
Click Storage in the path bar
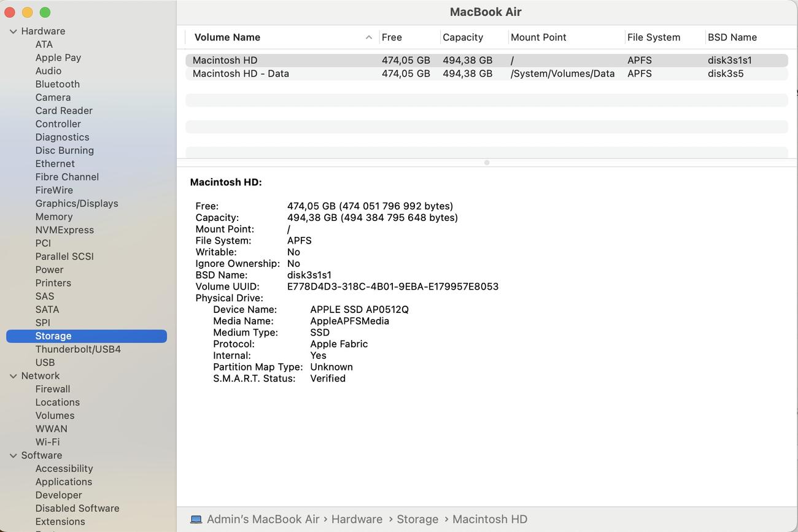pyautogui.click(x=417, y=520)
